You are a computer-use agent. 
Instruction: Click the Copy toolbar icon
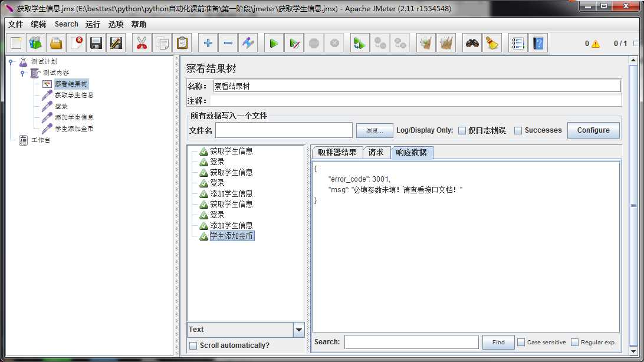click(162, 43)
